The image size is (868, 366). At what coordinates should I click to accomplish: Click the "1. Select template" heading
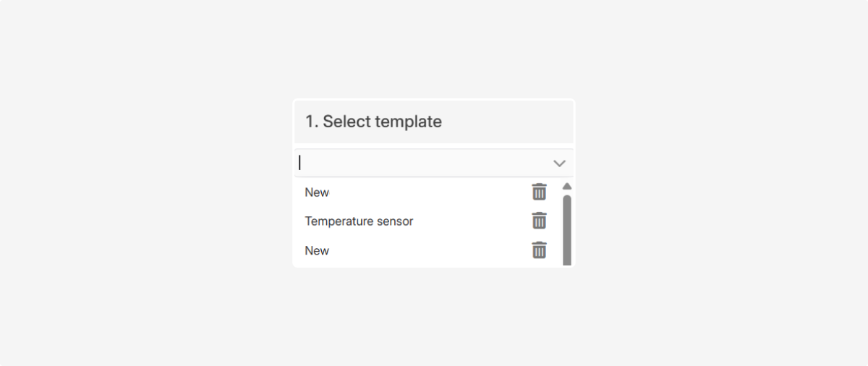[373, 122]
